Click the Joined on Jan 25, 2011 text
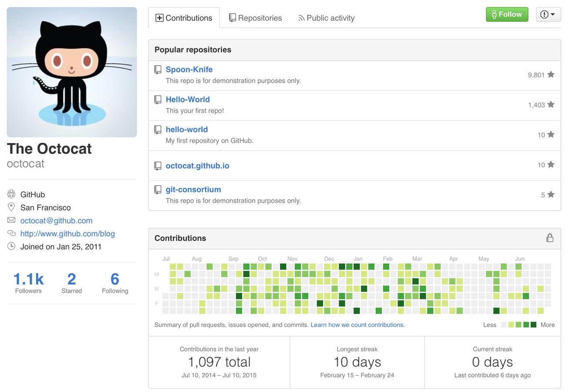 (x=61, y=247)
